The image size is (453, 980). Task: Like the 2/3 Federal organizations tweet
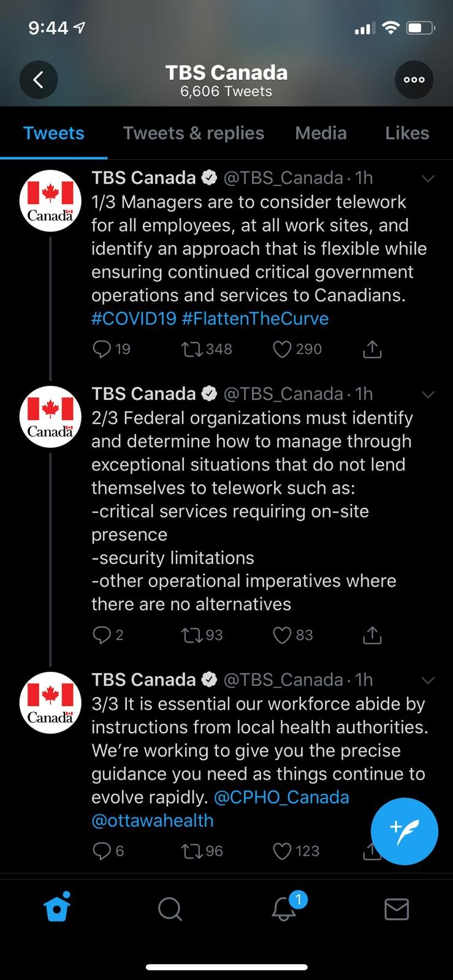coord(282,635)
